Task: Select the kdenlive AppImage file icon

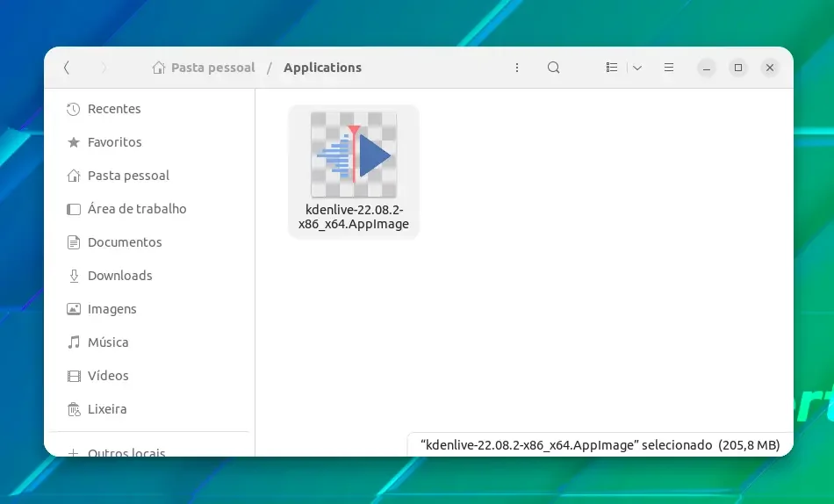Action: tap(354, 155)
